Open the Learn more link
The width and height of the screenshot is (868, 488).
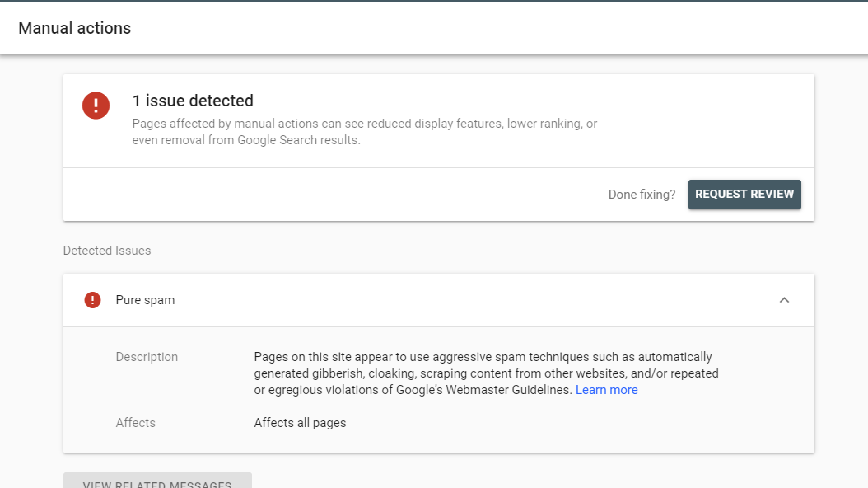click(606, 390)
